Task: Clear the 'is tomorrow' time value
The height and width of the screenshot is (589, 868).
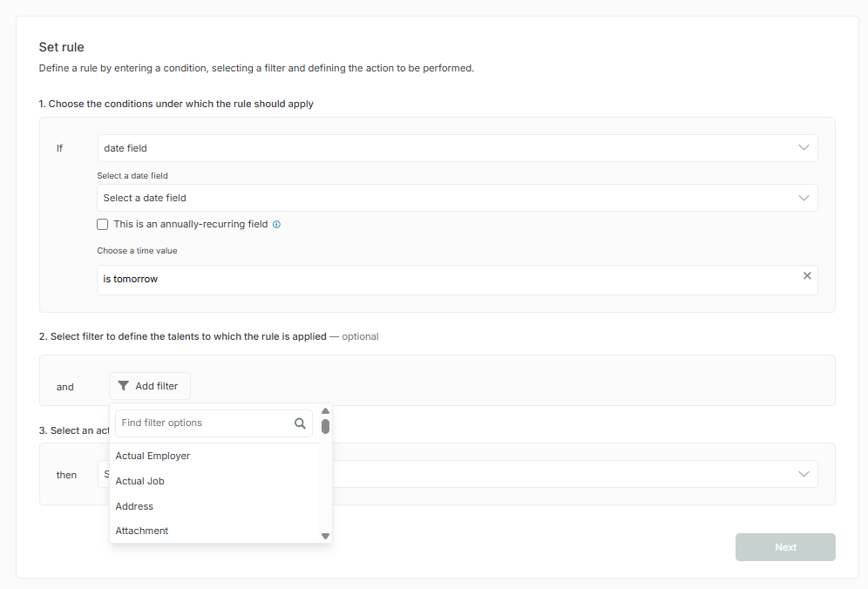Action: (x=807, y=276)
